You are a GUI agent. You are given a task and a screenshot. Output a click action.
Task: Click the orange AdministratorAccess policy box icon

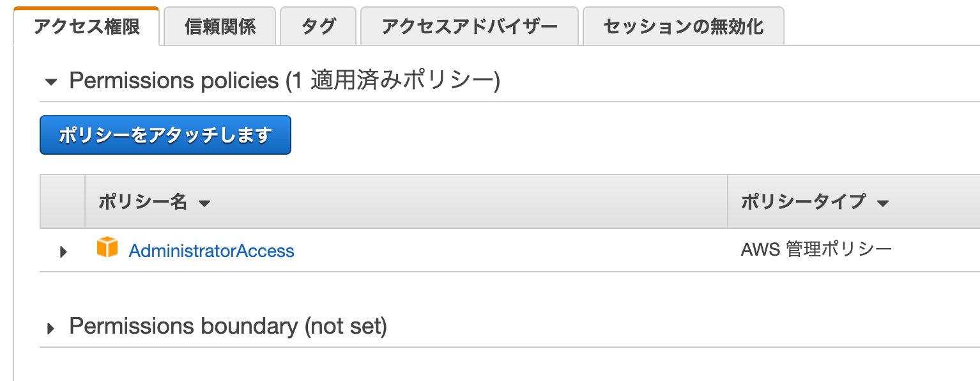tap(107, 247)
